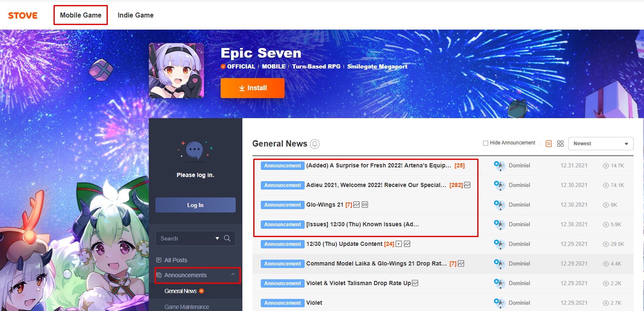
Task: Switch to list view icon
Action: point(549,144)
